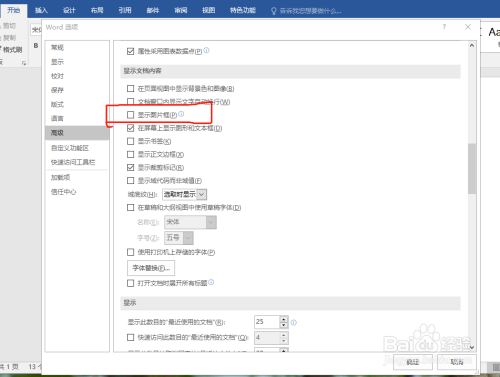
Task: Check the 显示正文边框 option
Action: (x=130, y=154)
